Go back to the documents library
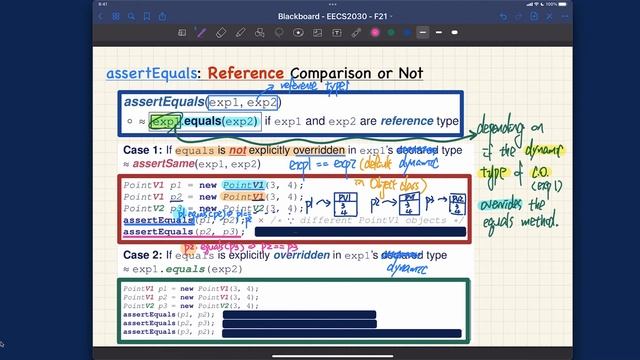The width and height of the screenshot is (640, 360). 101,17
